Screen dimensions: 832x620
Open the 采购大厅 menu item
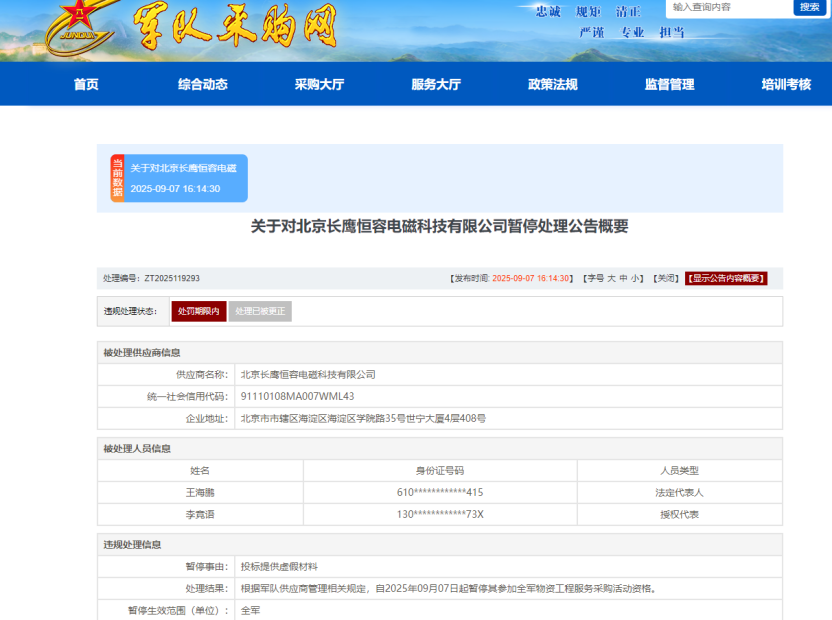(x=319, y=84)
